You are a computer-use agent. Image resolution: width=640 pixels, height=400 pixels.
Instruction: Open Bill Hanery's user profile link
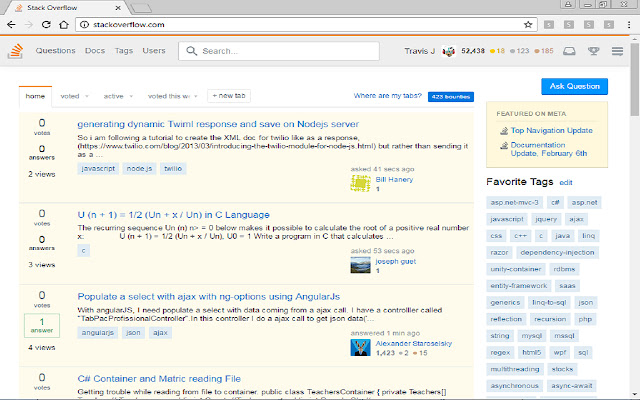(394, 180)
